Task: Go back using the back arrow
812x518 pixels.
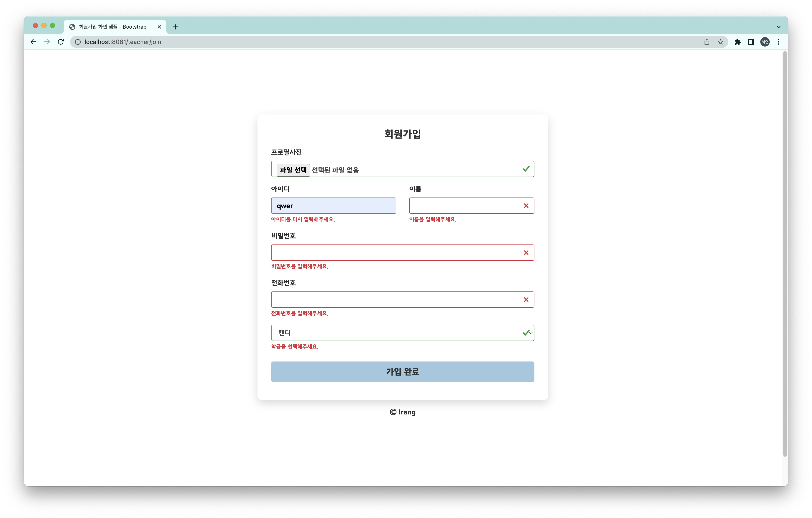Action: (33, 42)
